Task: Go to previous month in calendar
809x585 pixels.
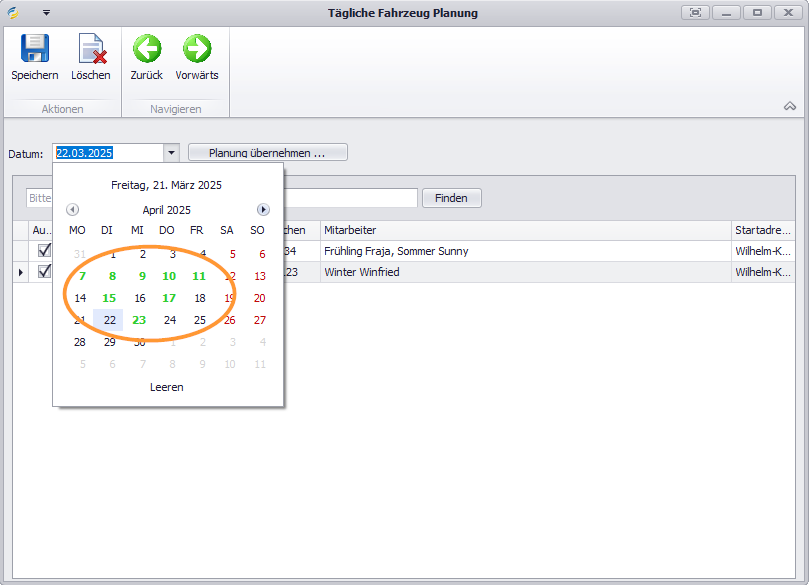Action: point(72,210)
